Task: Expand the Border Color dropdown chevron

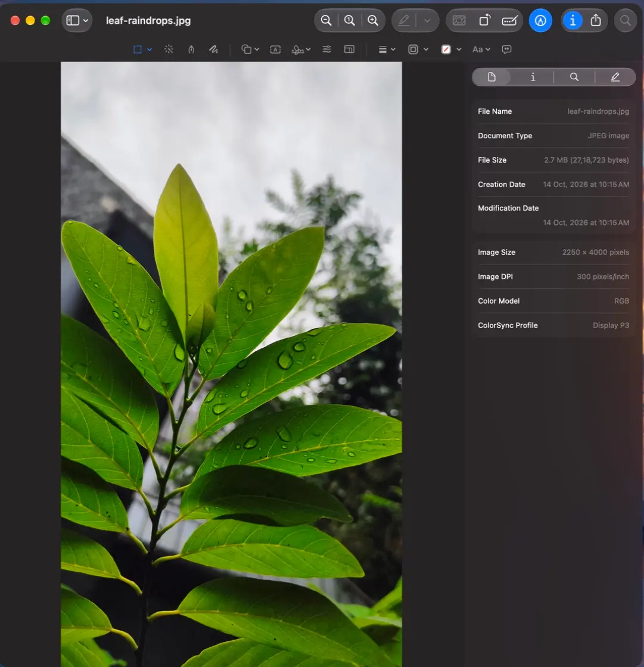Action: (x=425, y=49)
